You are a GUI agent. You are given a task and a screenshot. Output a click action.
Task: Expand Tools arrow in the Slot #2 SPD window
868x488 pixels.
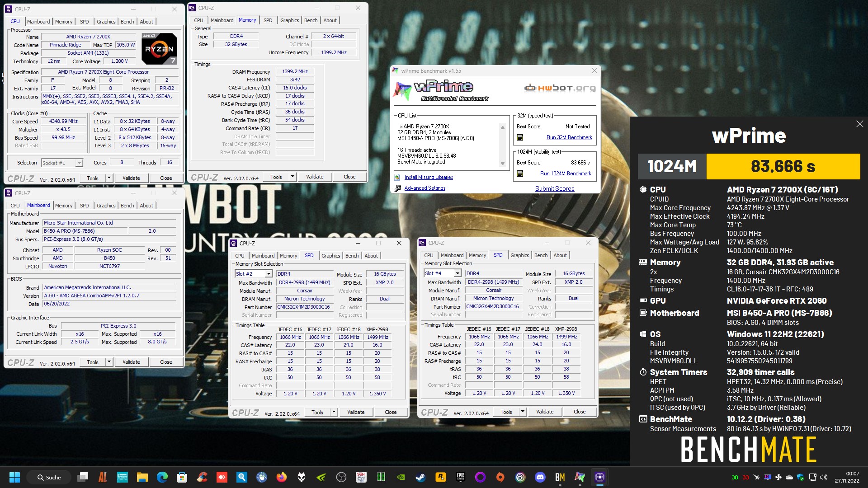[334, 412]
